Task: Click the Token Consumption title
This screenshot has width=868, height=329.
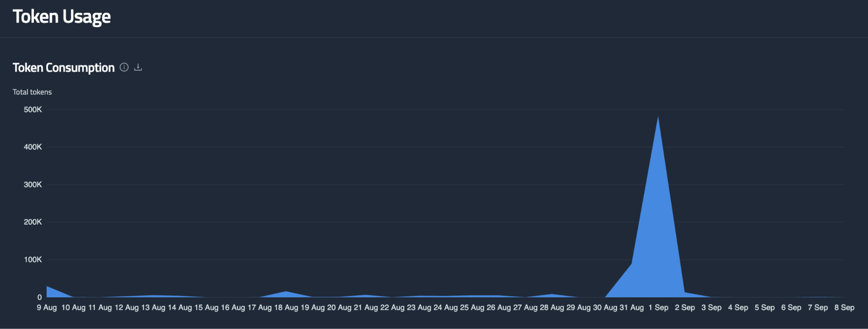Action: (64, 68)
